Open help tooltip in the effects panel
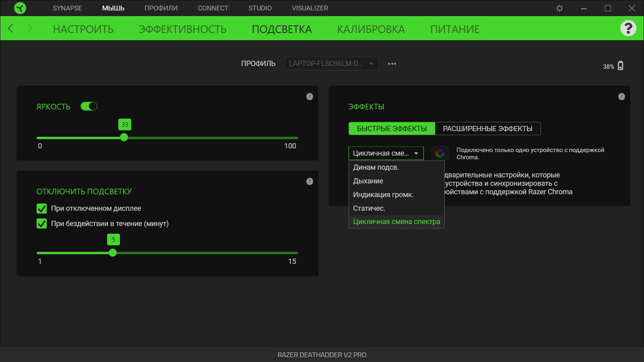644x362 pixels. coord(621,97)
